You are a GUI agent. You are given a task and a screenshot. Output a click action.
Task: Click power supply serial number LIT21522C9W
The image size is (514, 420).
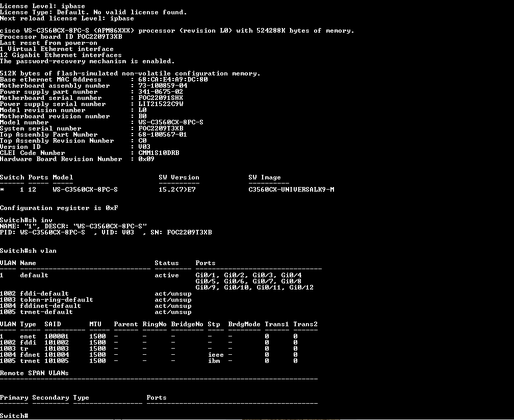pos(161,104)
